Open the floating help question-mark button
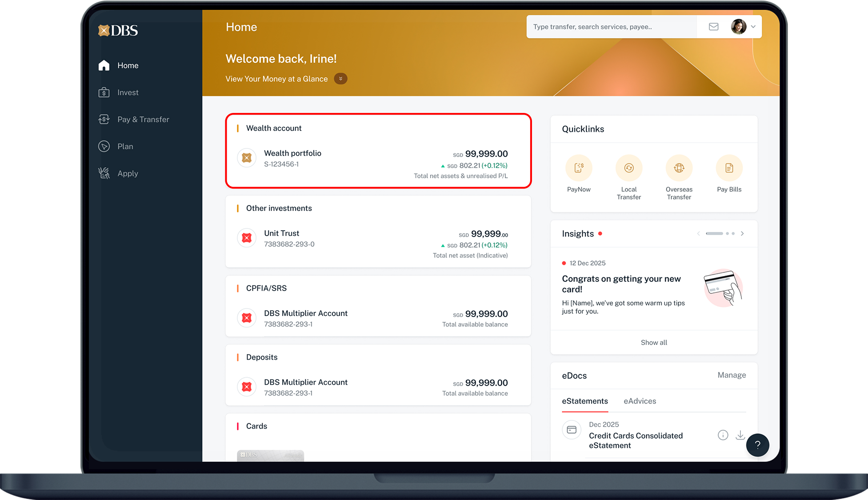 (758, 445)
